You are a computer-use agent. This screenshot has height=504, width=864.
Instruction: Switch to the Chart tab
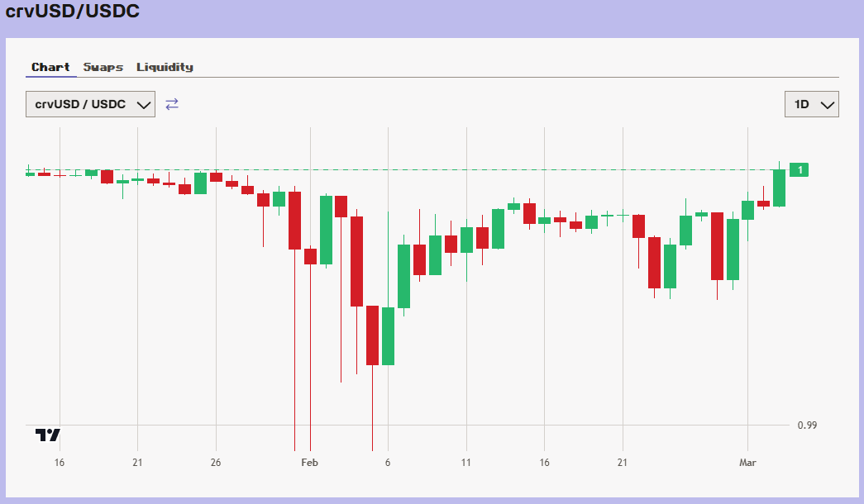(50, 67)
